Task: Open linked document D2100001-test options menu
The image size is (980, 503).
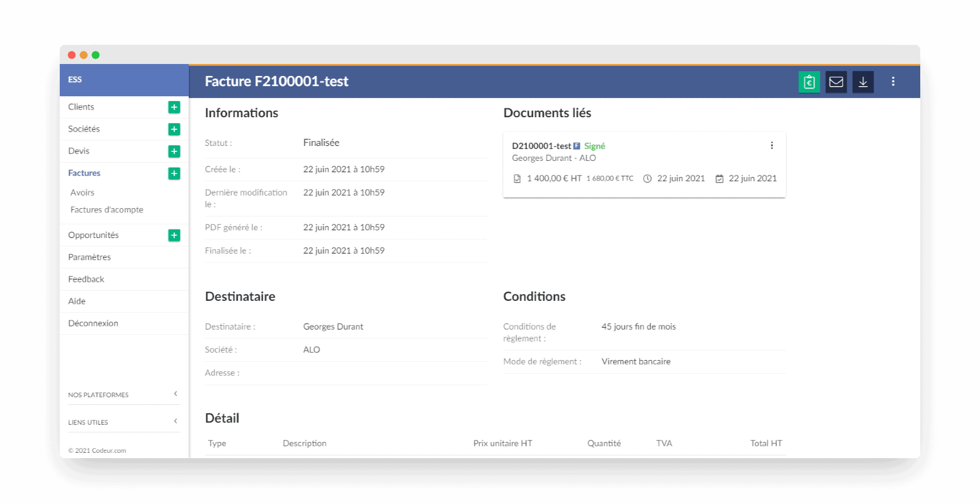Action: (x=771, y=145)
